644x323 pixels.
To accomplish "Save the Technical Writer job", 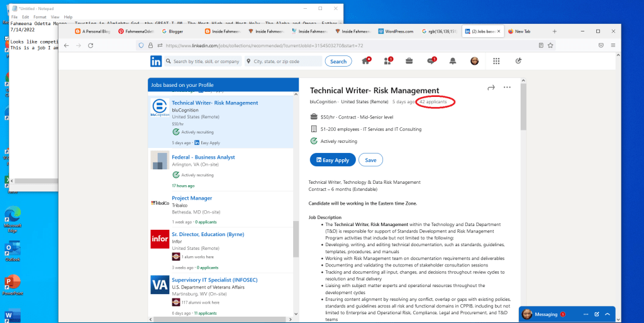I will (370, 160).
